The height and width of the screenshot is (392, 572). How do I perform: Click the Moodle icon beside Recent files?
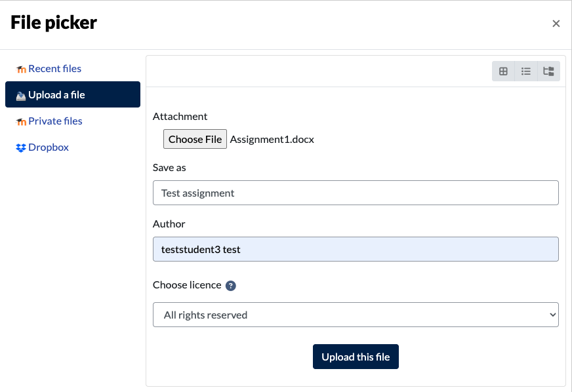21,69
